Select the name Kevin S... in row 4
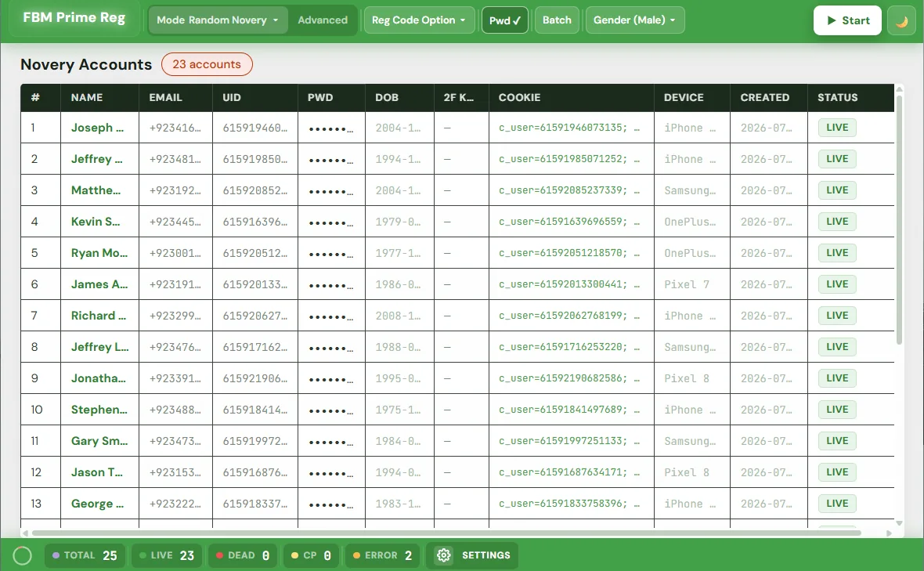The width and height of the screenshot is (924, 571). [x=96, y=222]
